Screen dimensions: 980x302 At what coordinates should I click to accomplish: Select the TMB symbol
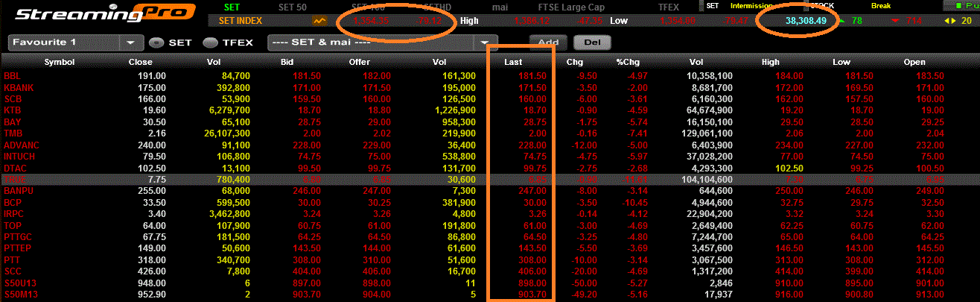coord(13,133)
